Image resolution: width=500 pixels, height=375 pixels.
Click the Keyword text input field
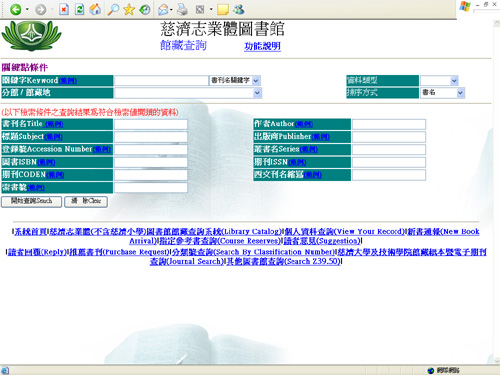point(161,80)
